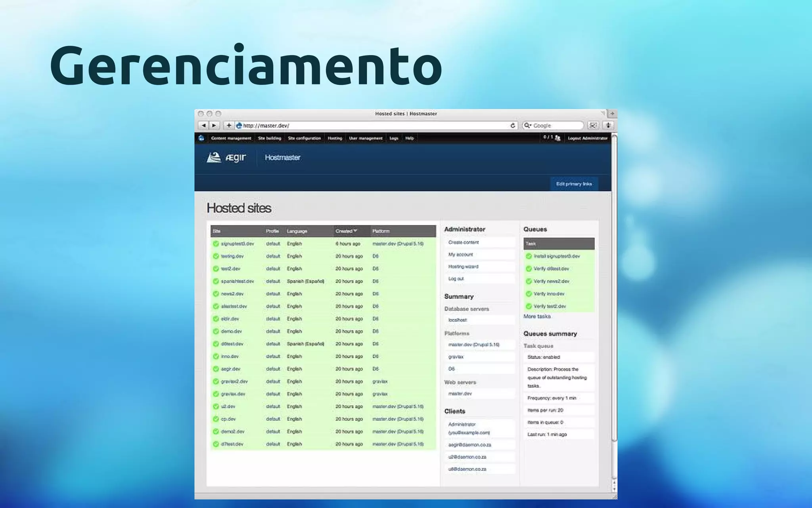Open the D6 platform in Summary

pyautogui.click(x=452, y=369)
